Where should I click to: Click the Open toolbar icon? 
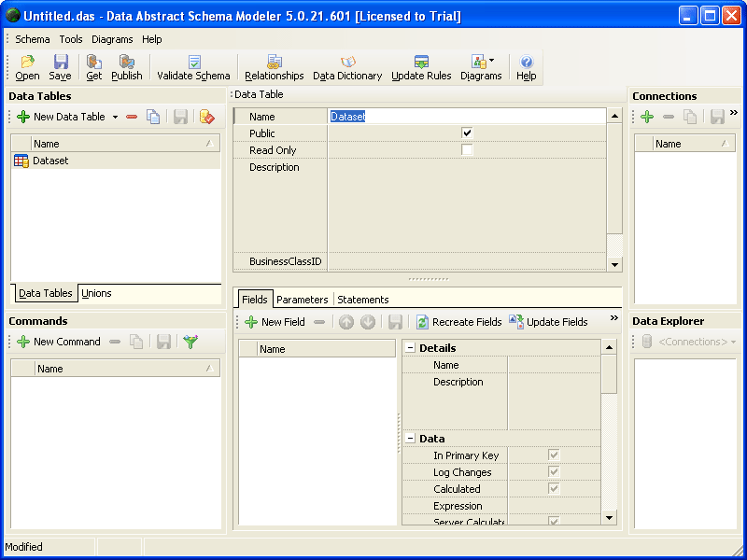pos(27,67)
